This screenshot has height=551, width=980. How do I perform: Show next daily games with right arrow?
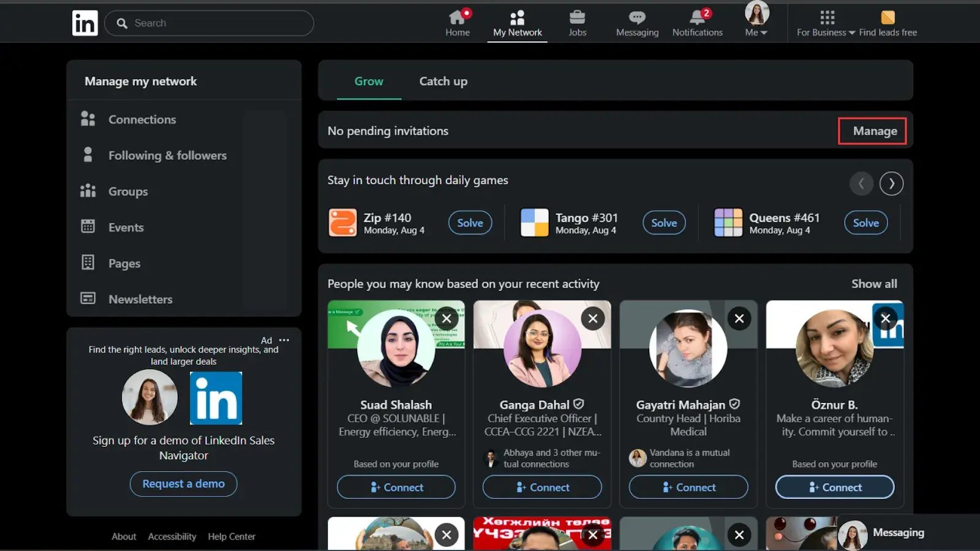pyautogui.click(x=891, y=184)
